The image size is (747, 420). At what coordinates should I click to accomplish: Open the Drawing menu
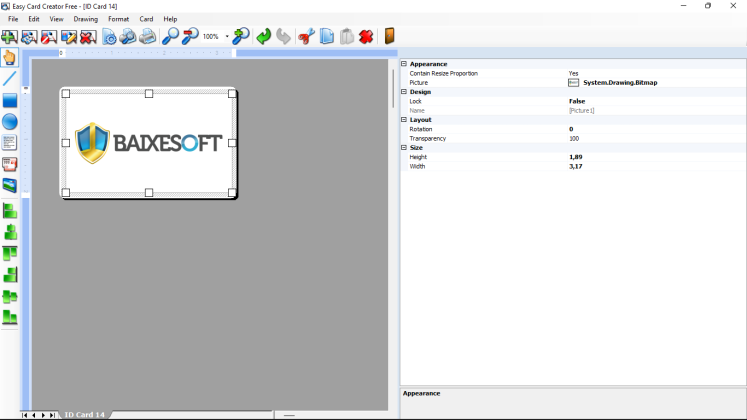pyautogui.click(x=86, y=19)
